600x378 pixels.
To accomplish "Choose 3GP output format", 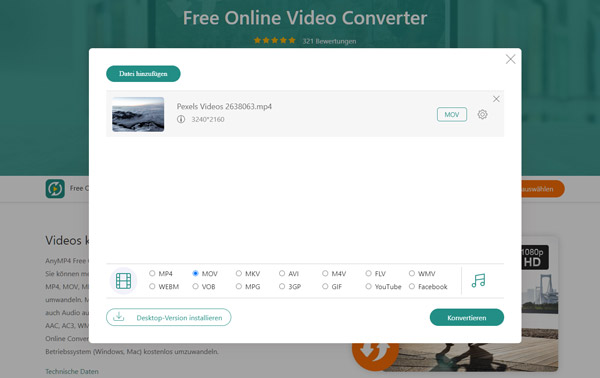I will pos(282,286).
